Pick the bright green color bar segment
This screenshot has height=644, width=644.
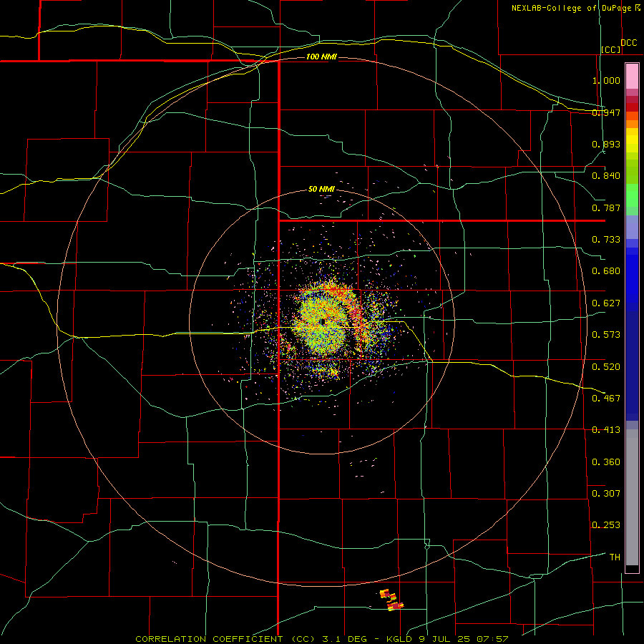point(632,195)
